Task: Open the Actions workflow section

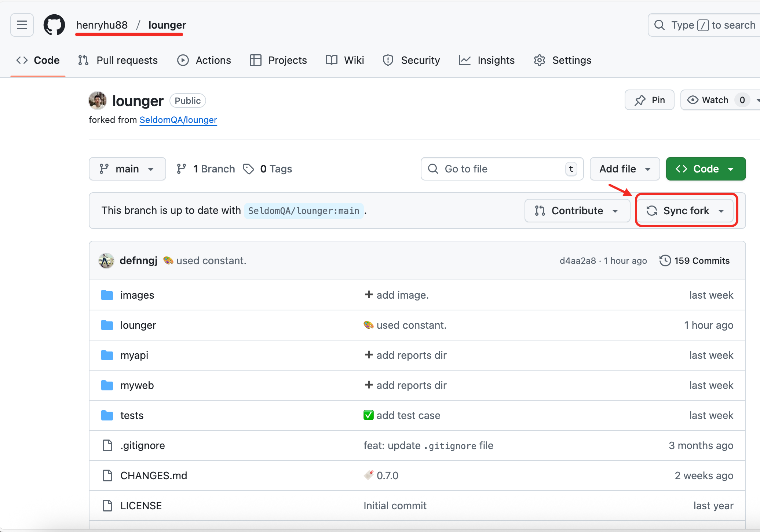Action: coord(204,60)
